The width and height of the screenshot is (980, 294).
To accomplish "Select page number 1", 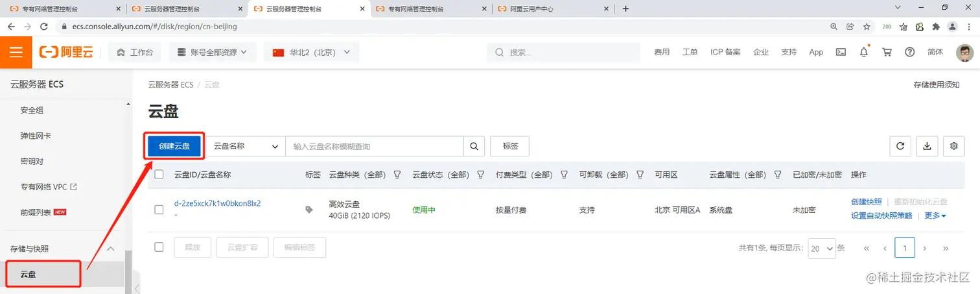I will pos(905,248).
